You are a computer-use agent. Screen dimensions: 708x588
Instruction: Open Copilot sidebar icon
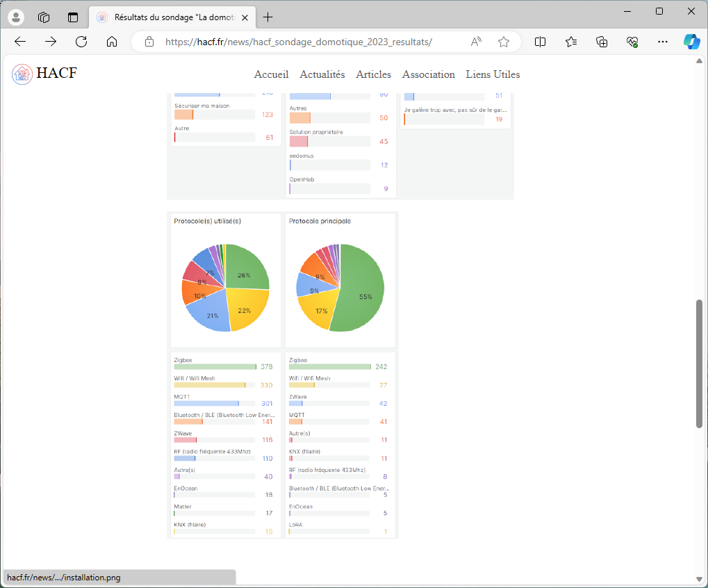pyautogui.click(x=691, y=42)
